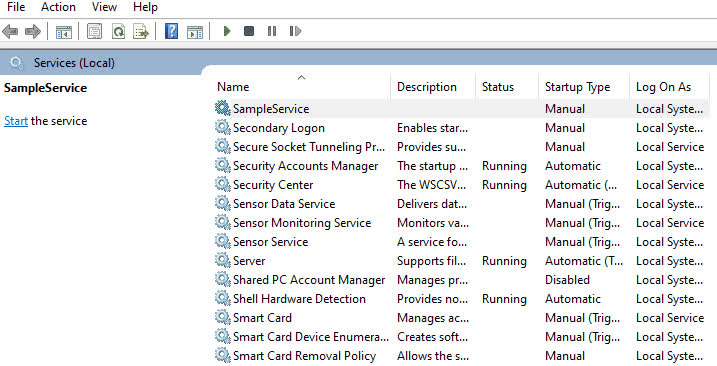Click the Start link for SampleService
Screen dimensions: 717x366
pos(16,121)
